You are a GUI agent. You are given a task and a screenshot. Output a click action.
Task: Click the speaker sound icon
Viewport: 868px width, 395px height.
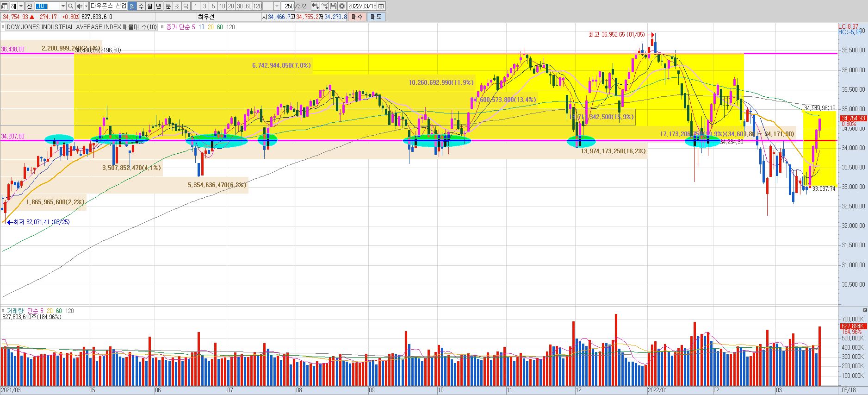[x=80, y=6]
